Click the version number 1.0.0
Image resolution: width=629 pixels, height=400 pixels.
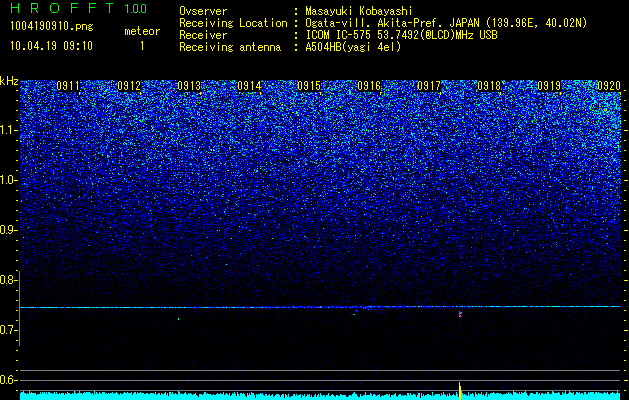pos(135,8)
